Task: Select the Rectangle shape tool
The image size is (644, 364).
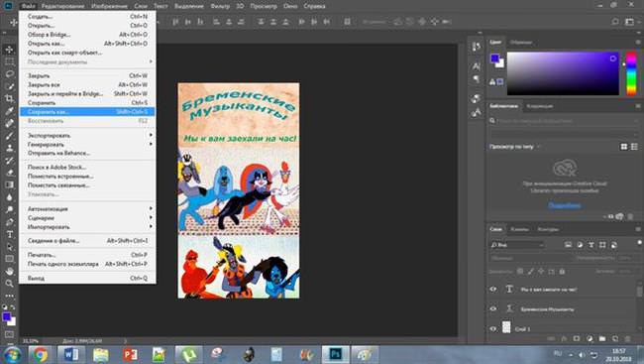Action: (x=9, y=259)
